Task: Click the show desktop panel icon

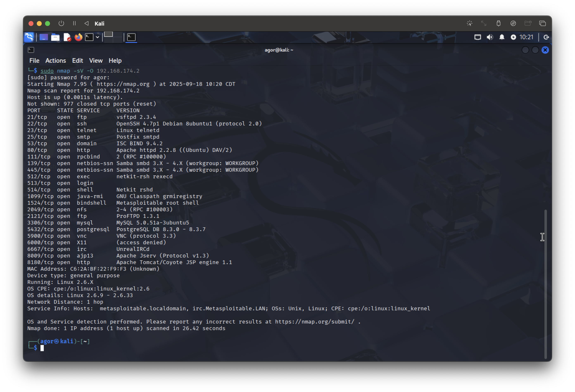Action: [44, 37]
